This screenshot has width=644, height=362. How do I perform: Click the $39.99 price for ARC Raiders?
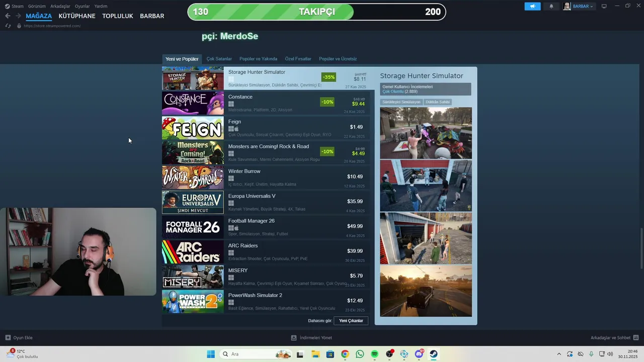pos(356,251)
